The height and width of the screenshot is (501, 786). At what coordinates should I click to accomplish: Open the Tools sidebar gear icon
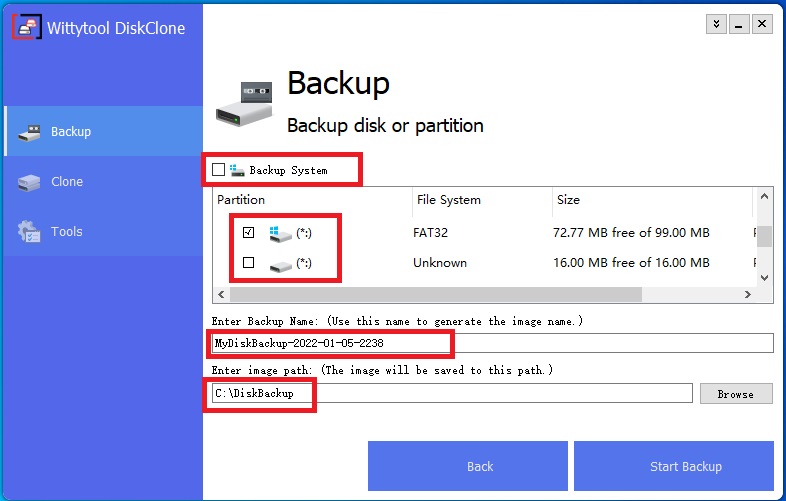[29, 232]
